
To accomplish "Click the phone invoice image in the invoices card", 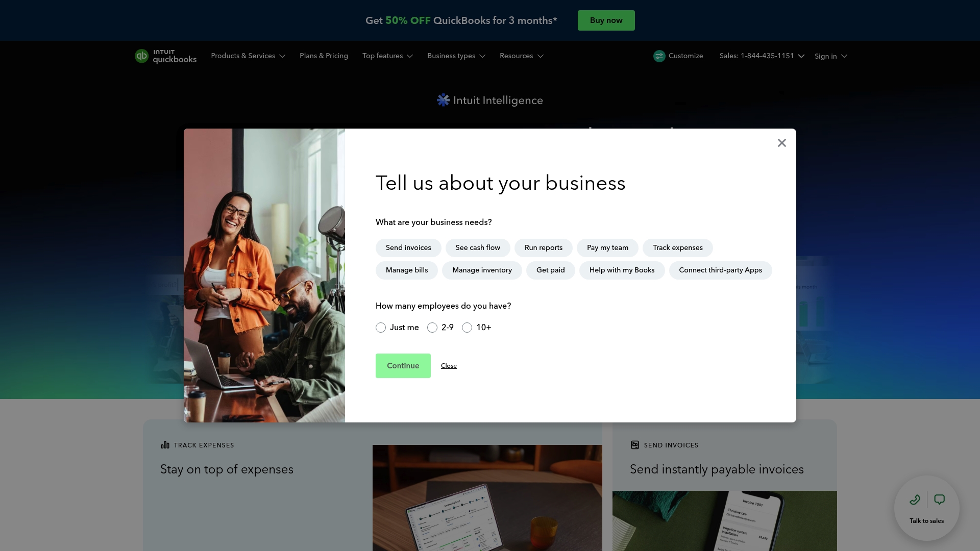I will point(725,521).
